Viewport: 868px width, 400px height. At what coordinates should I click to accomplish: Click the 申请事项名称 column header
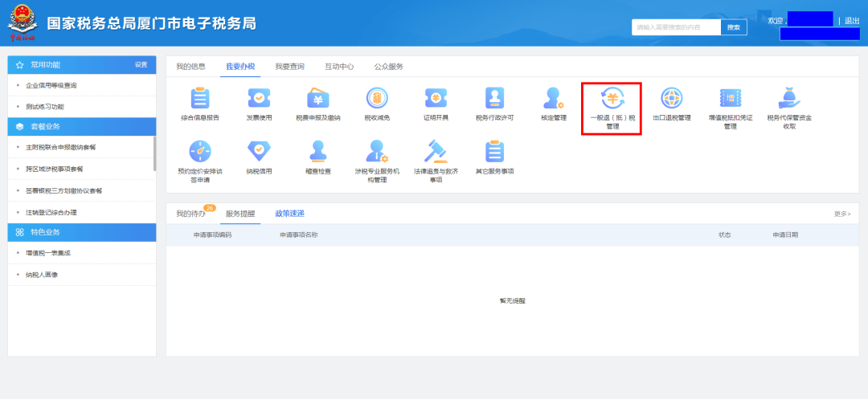pos(298,235)
